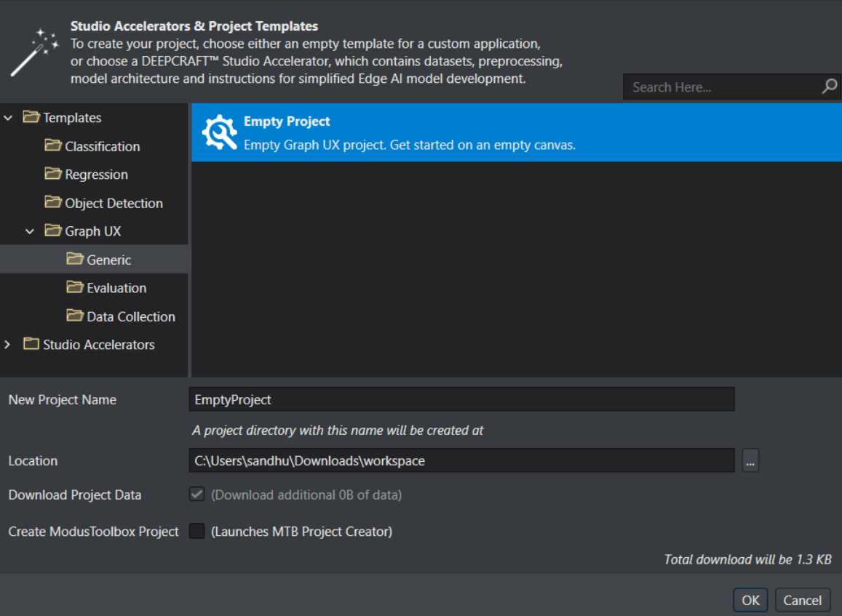The image size is (842, 616).
Task: Click the Empty Project gear-wrench icon
Action: click(x=219, y=133)
